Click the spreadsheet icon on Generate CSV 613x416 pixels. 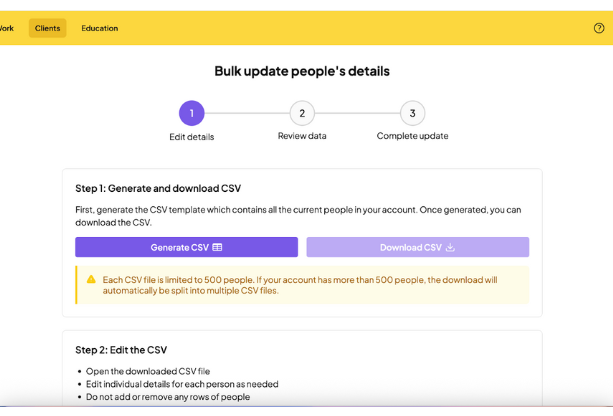217,247
